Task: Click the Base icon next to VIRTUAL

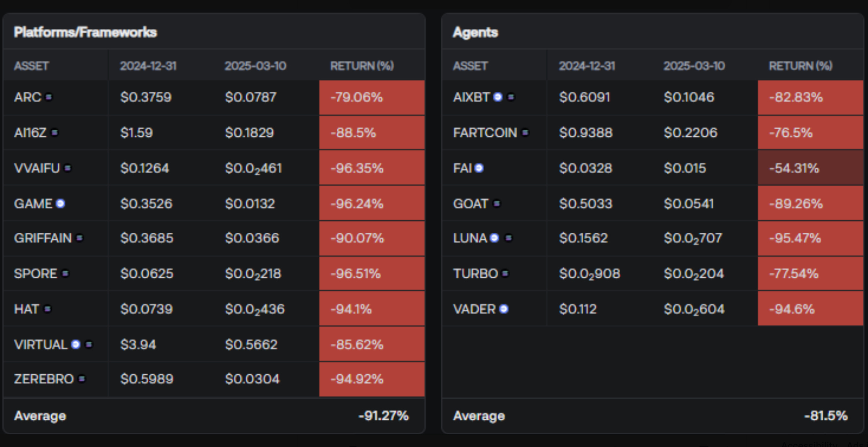Action: [76, 344]
